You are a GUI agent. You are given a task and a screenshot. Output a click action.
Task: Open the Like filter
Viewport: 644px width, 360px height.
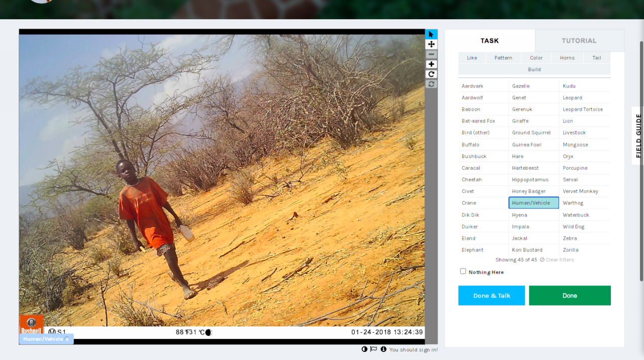[472, 58]
